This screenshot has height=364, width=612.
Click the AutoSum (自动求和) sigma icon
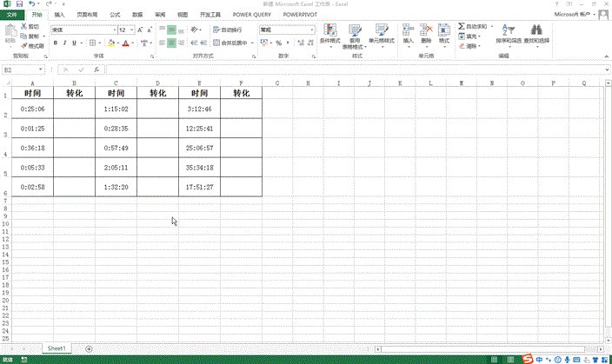coord(462,28)
